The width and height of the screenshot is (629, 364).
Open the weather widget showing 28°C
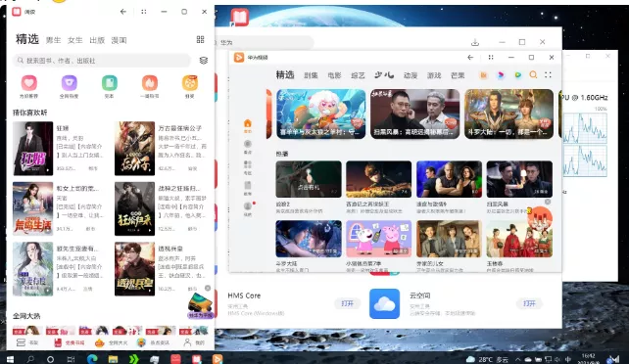point(487,359)
